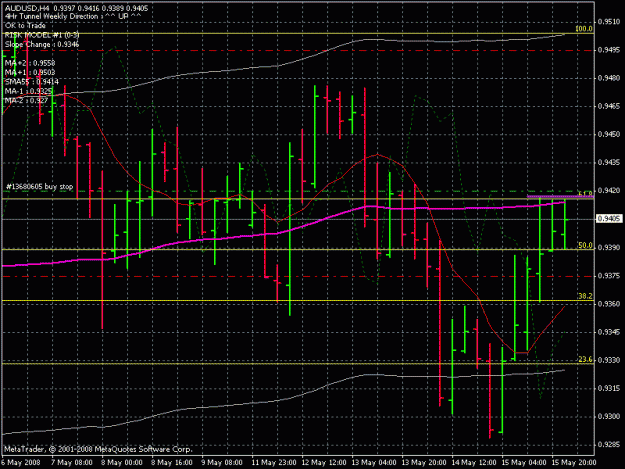Select the 0.9300 price scale label

point(609,417)
